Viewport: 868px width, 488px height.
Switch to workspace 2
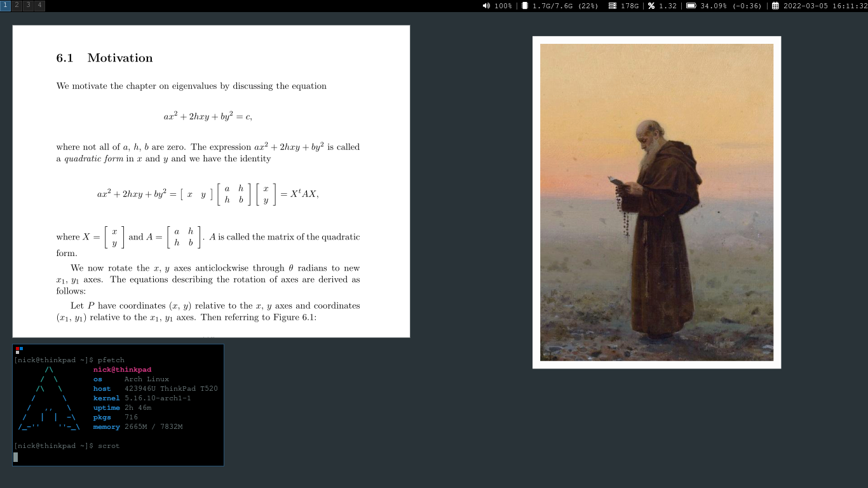pos(17,5)
